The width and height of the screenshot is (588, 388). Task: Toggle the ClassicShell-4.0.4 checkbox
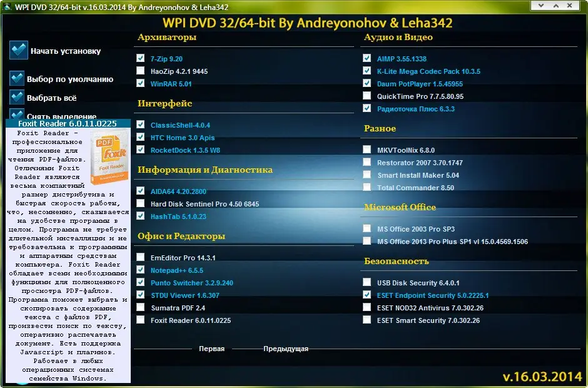point(140,124)
